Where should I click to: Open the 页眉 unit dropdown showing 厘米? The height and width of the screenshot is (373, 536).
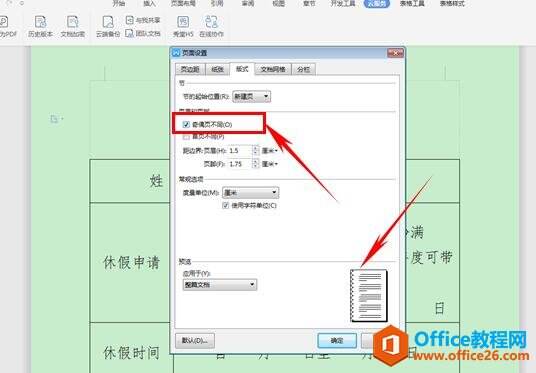click(x=270, y=150)
